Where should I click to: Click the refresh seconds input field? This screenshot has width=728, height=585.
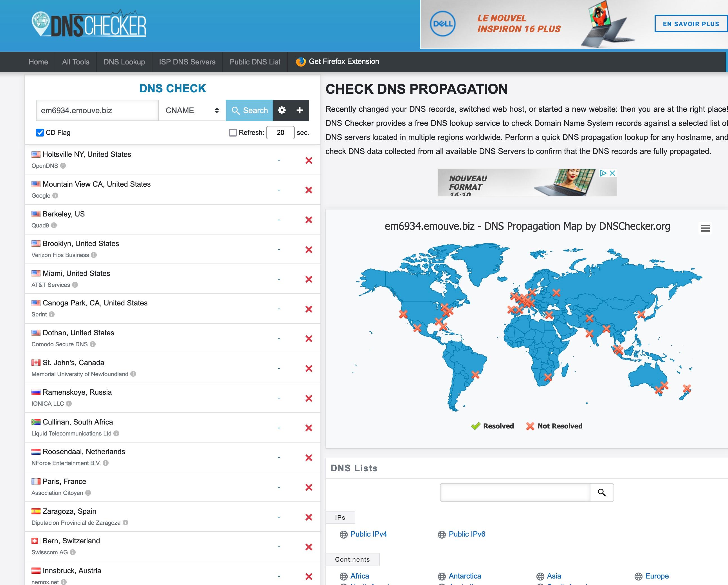coord(280,133)
